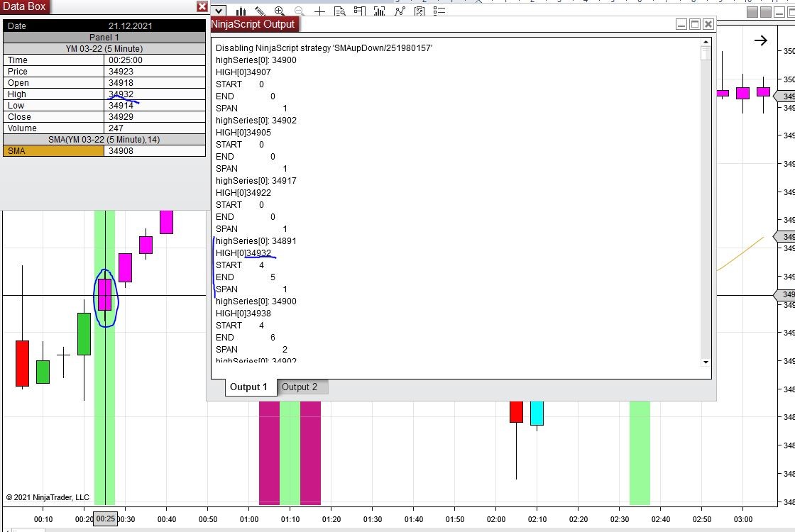Image resolution: width=795 pixels, height=532 pixels.
Task: Click the output scrollbar down arrow
Action: tap(706, 362)
